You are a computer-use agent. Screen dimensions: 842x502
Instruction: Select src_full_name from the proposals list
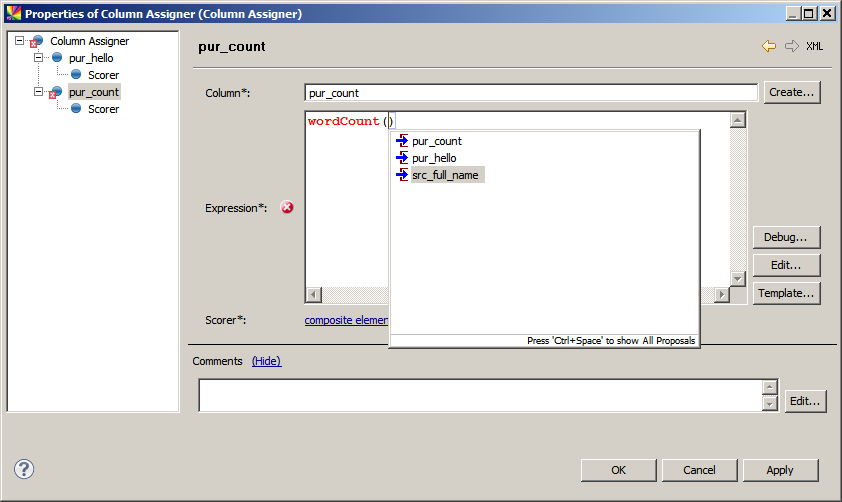tap(445, 175)
